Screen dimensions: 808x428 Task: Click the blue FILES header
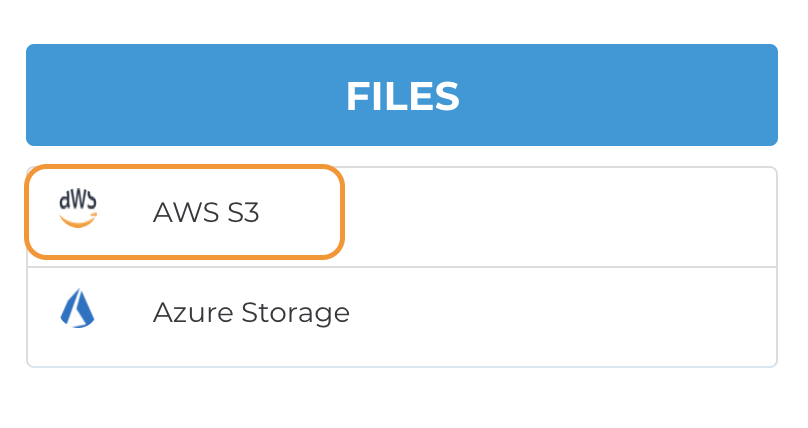(402, 95)
